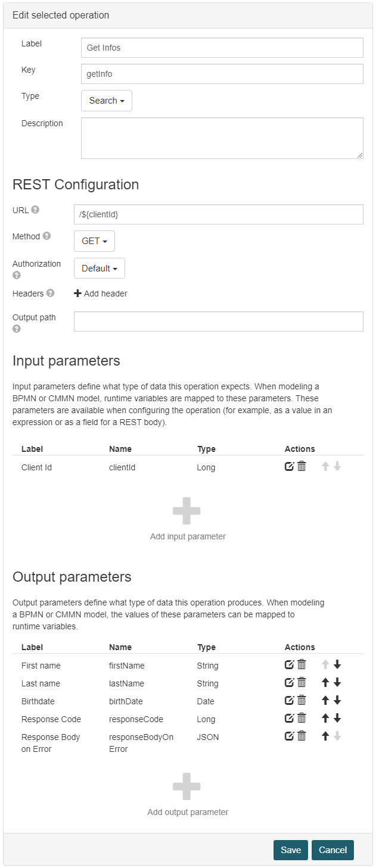Open the GET method dropdown
376x868 pixels.
pos(94,241)
